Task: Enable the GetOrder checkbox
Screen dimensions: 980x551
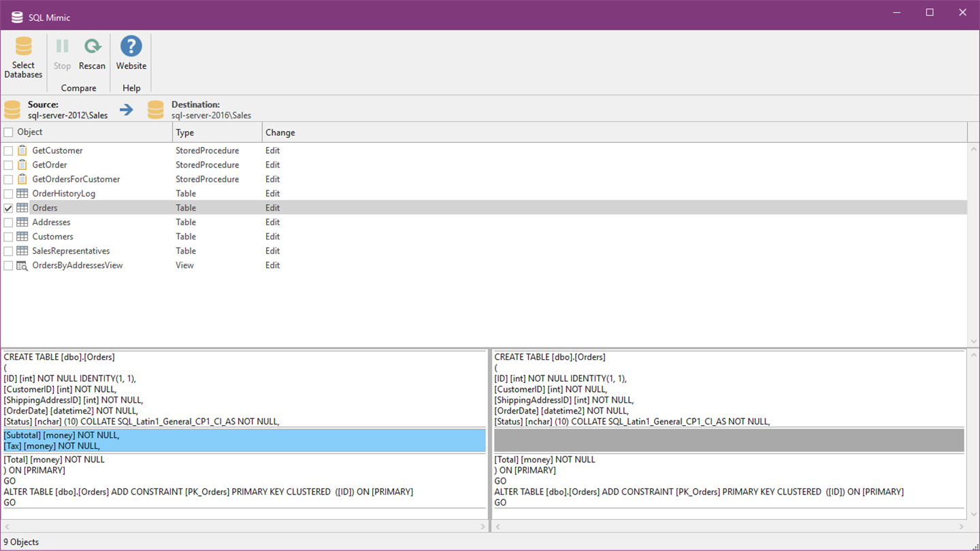Action: 8,165
